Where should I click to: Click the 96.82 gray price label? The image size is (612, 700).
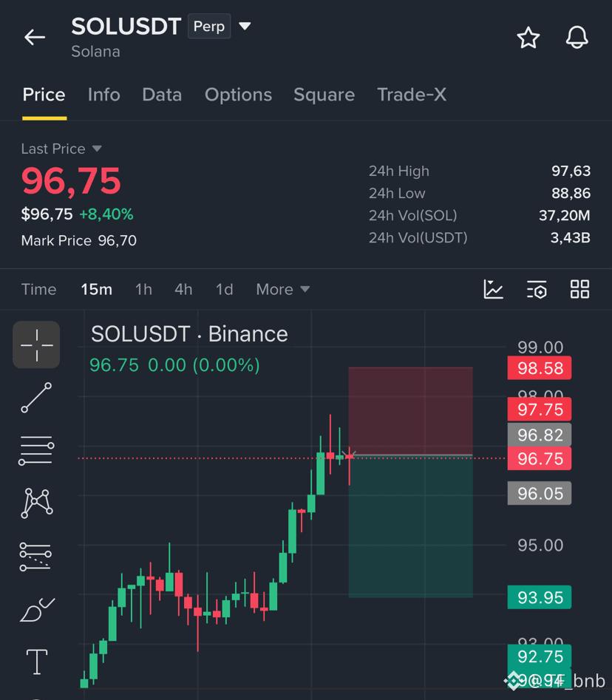[x=540, y=435]
